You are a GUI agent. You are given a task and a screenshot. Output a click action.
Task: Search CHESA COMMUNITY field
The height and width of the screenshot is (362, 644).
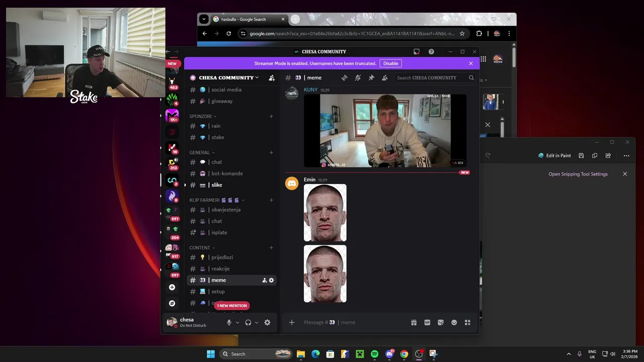(x=435, y=77)
